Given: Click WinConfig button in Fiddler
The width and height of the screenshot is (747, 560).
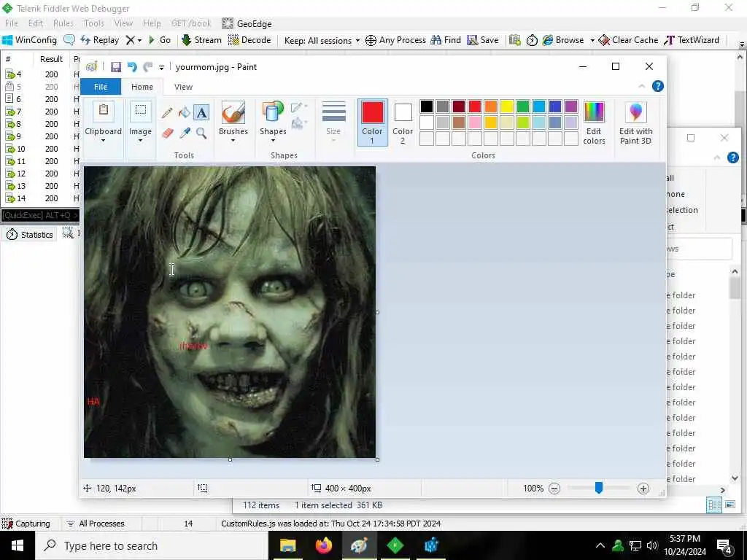Looking at the screenshot, I should [x=29, y=40].
